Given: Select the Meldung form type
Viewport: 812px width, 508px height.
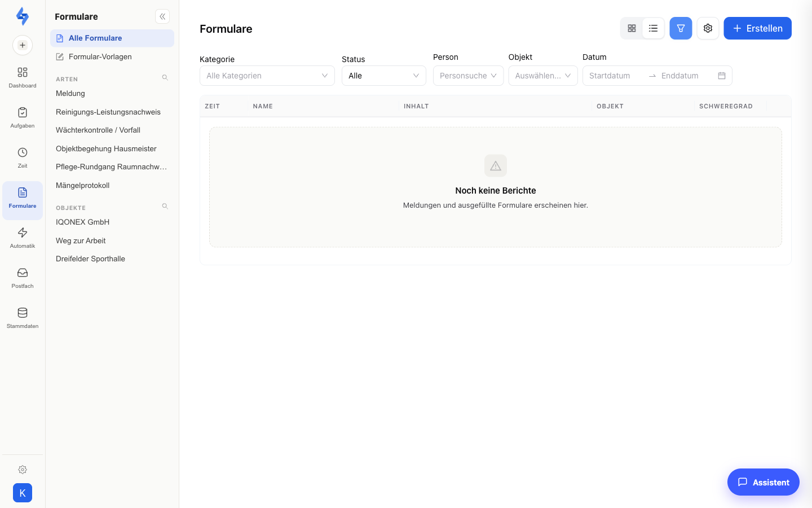Looking at the screenshot, I should coord(112,94).
